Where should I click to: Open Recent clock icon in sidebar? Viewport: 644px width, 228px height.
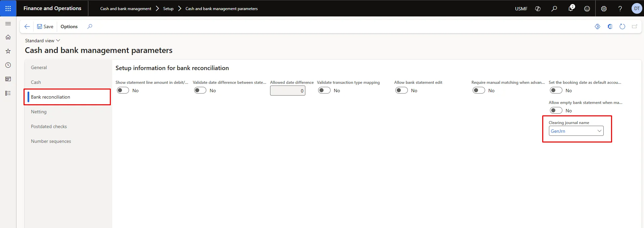click(x=8, y=65)
